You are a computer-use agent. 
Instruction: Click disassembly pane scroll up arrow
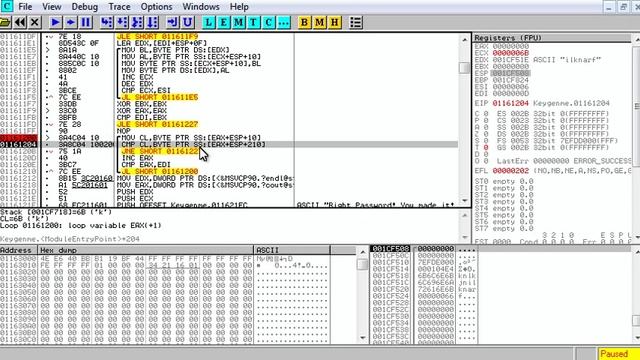[464, 40]
